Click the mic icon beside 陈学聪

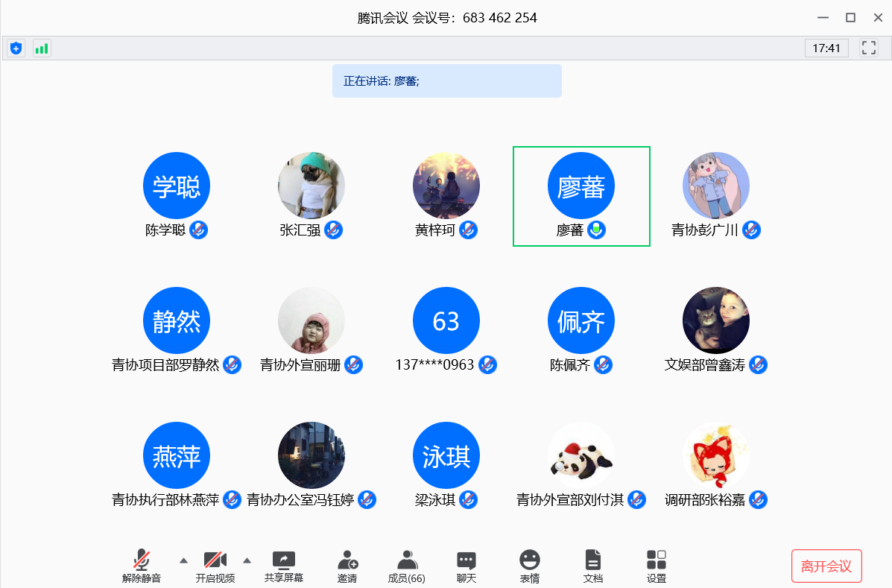[x=198, y=230]
